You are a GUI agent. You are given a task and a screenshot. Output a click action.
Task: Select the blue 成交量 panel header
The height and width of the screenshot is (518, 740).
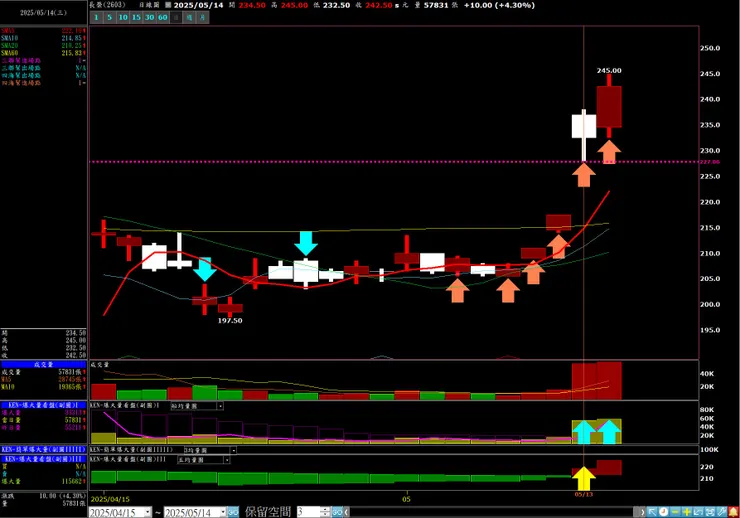coord(43,365)
